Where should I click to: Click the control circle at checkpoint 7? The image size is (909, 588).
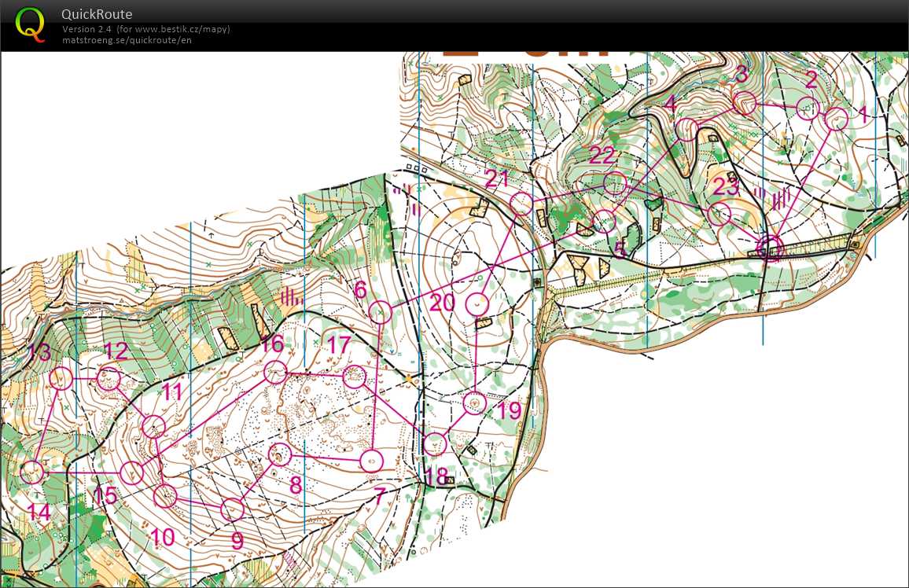pos(370,461)
